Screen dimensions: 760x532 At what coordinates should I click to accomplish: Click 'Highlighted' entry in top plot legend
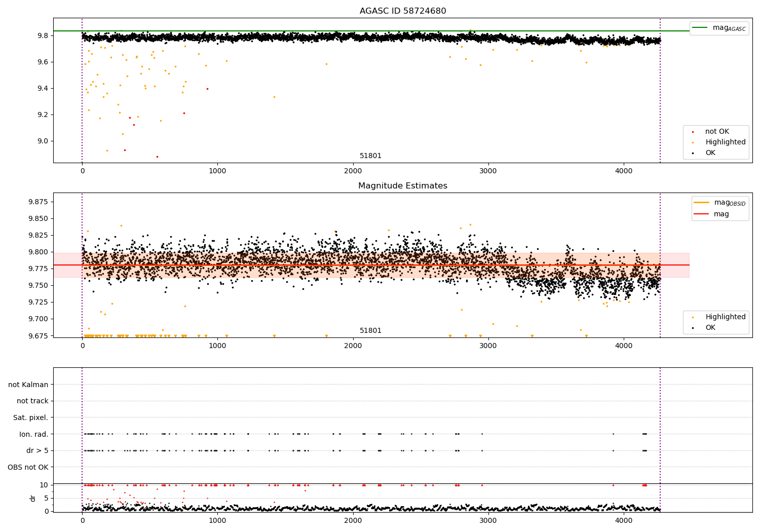[x=726, y=142]
